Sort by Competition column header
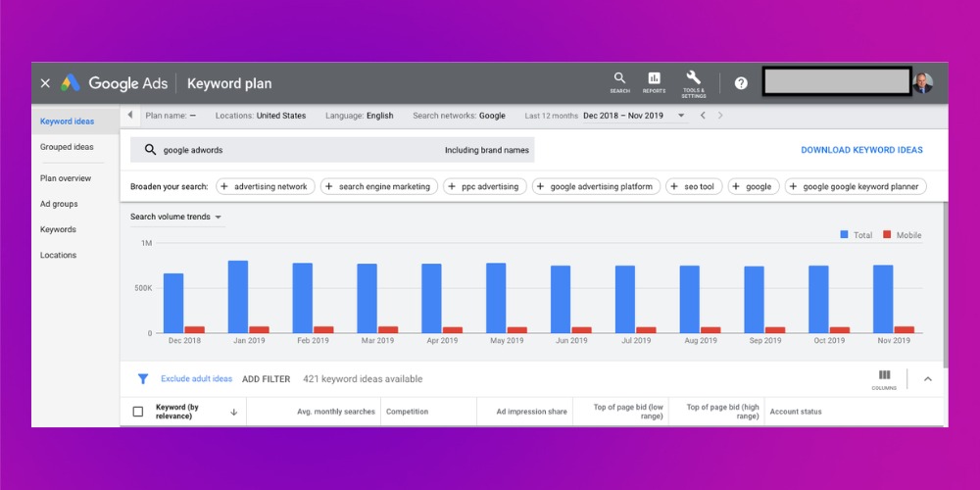Screen dimensions: 980x490 pos(408,412)
